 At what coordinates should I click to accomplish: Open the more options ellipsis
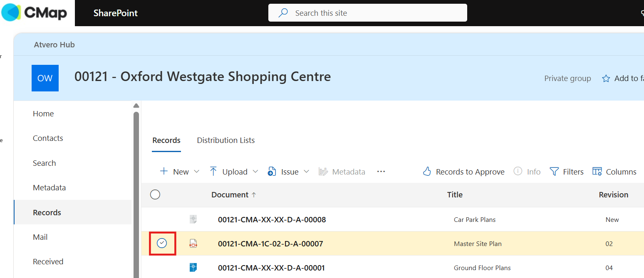click(381, 172)
